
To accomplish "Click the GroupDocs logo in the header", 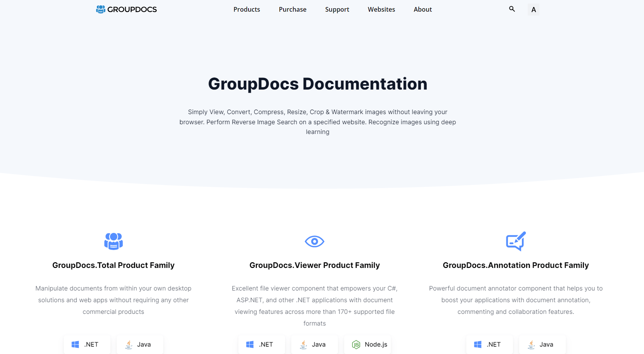I will [x=126, y=9].
